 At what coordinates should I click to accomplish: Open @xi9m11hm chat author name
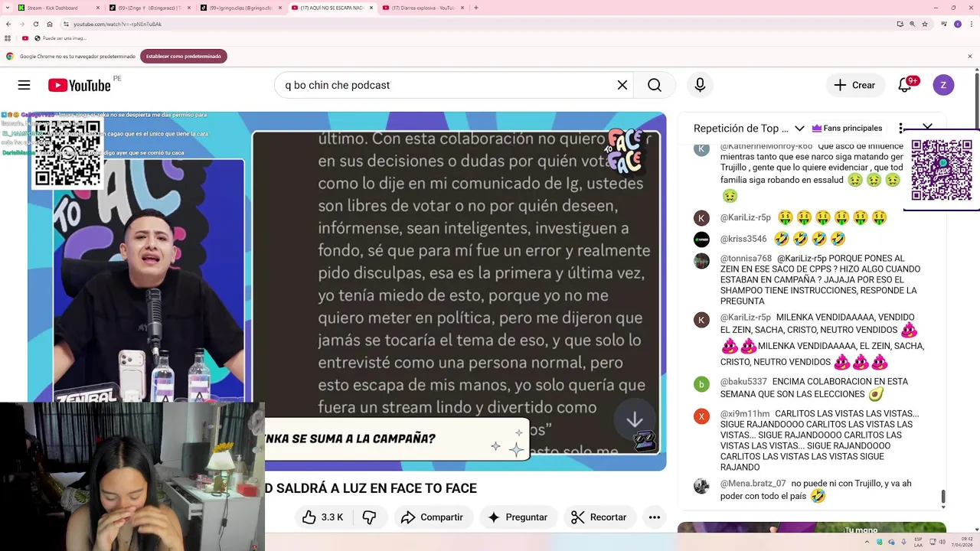point(745,414)
